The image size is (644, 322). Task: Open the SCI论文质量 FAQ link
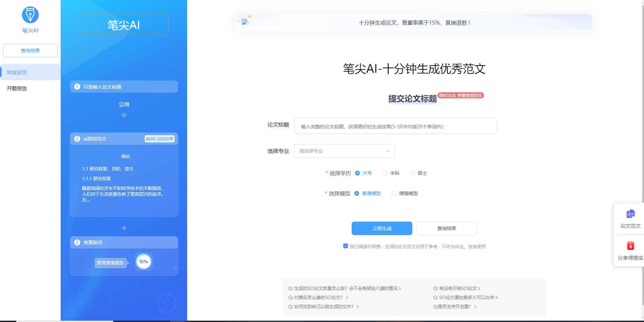[344, 288]
